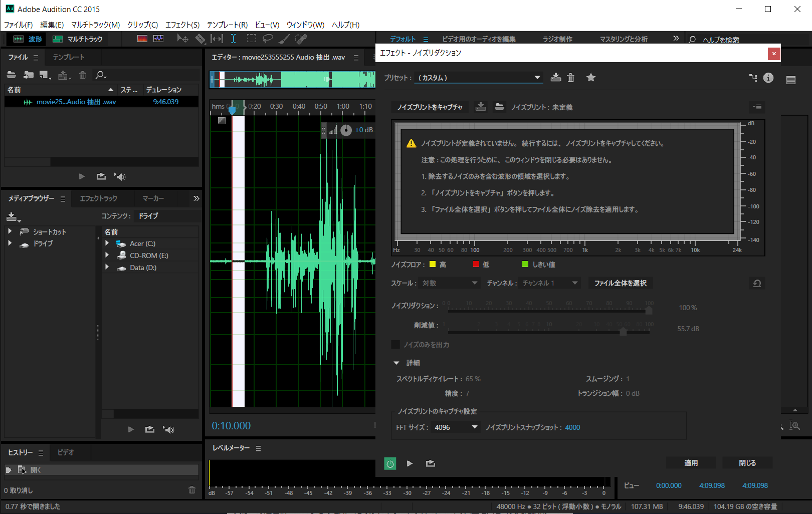The height and width of the screenshot is (514, 812).
Task: Select the Slip tool
Action: 217,39
